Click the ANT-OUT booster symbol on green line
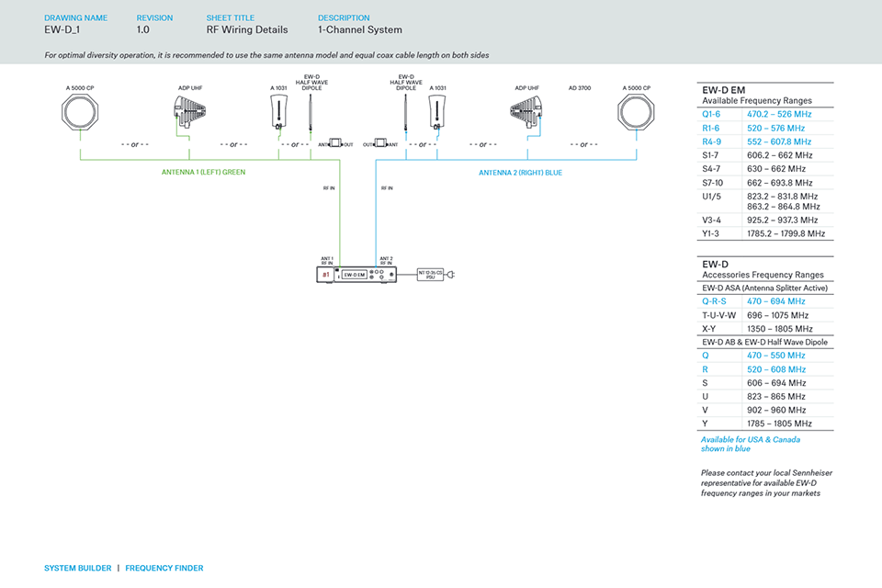The height and width of the screenshot is (588, 882). [336, 143]
